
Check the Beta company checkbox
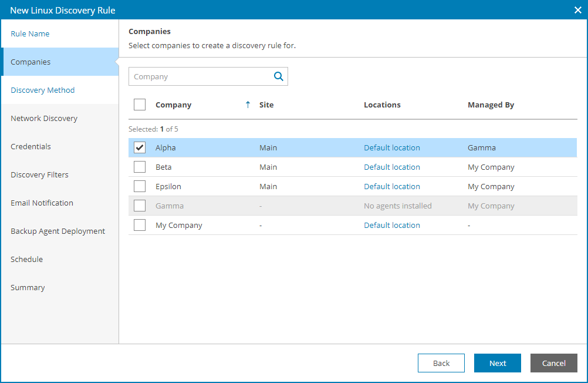tap(140, 167)
